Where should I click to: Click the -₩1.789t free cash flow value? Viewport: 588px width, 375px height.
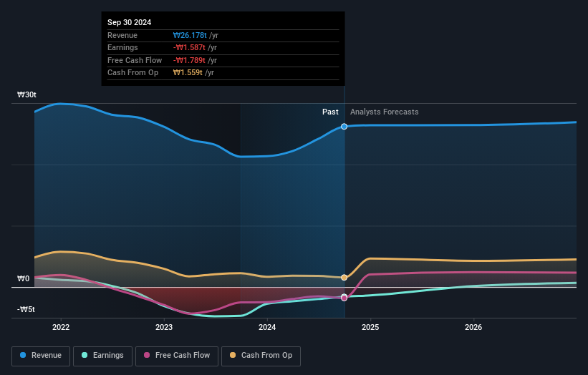(189, 60)
